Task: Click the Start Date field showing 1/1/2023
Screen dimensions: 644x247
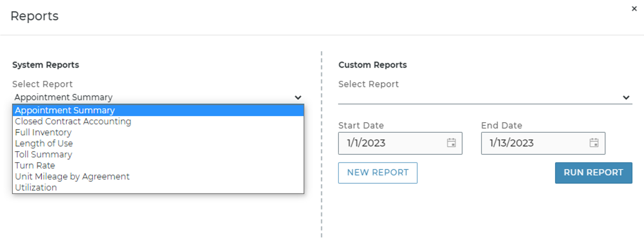Action: (391, 143)
